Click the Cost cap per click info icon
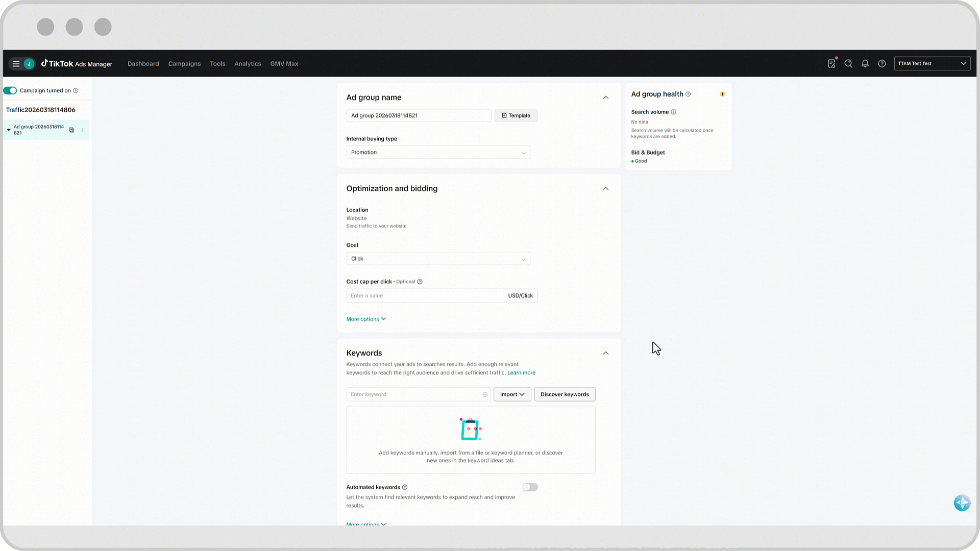This screenshot has height=551, width=980. point(419,281)
